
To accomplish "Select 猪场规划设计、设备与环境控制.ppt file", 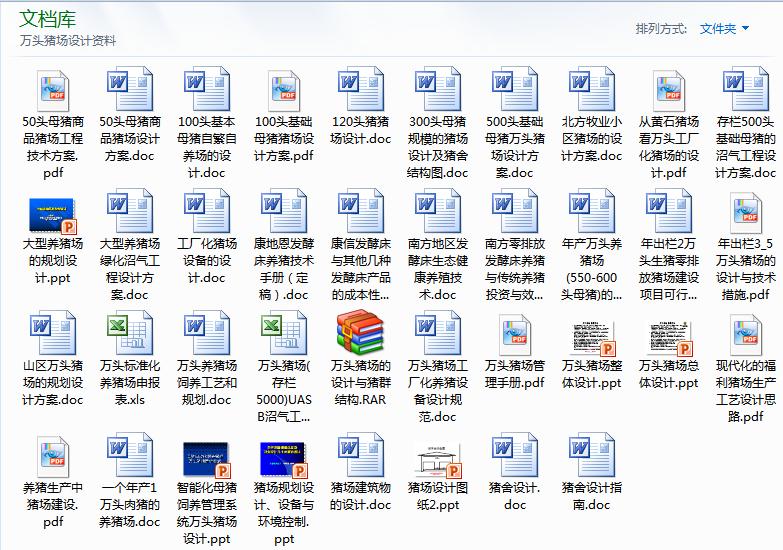I will pos(283,458).
